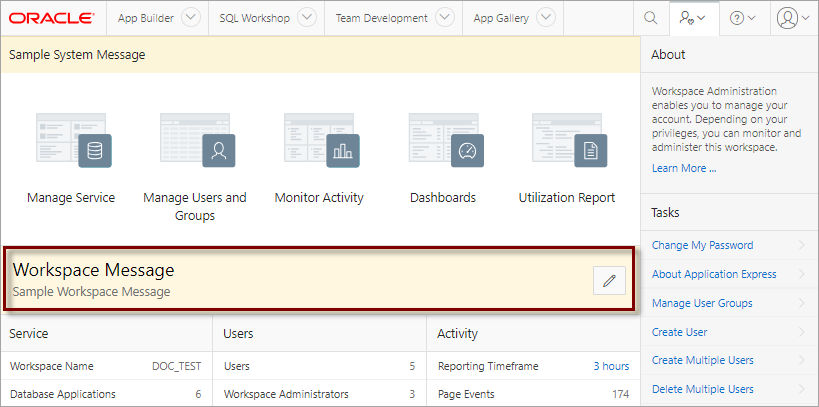Click the Utilization Report label

pos(567,198)
